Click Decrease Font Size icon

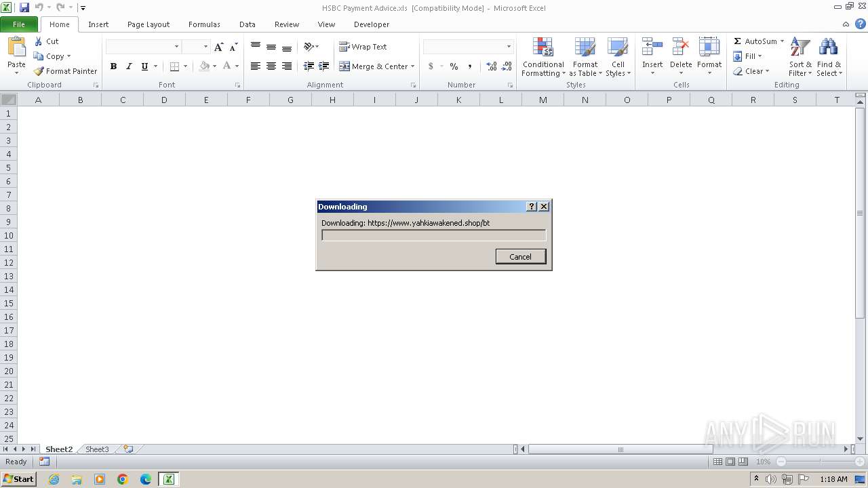point(233,47)
